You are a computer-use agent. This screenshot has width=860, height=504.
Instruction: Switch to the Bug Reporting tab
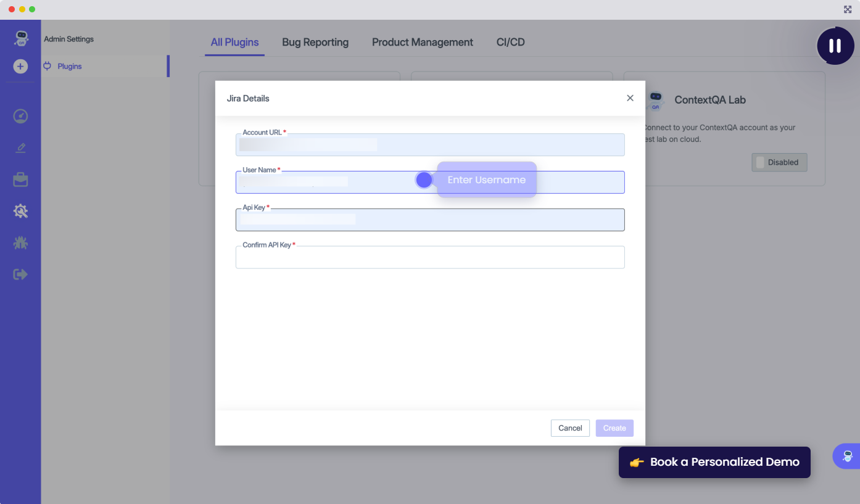click(315, 43)
